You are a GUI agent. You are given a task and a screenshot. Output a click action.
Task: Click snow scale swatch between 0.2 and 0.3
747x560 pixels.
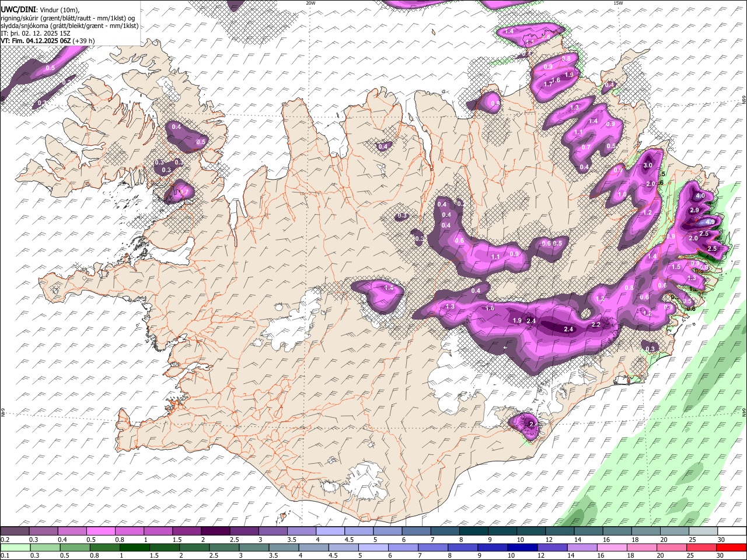[x=15, y=531]
